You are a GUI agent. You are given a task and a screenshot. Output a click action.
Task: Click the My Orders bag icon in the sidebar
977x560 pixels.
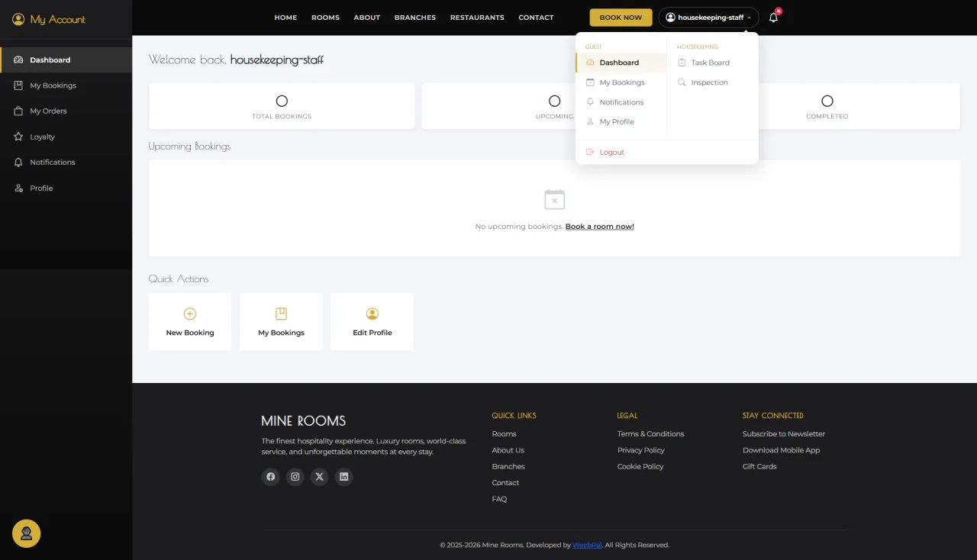pos(18,111)
